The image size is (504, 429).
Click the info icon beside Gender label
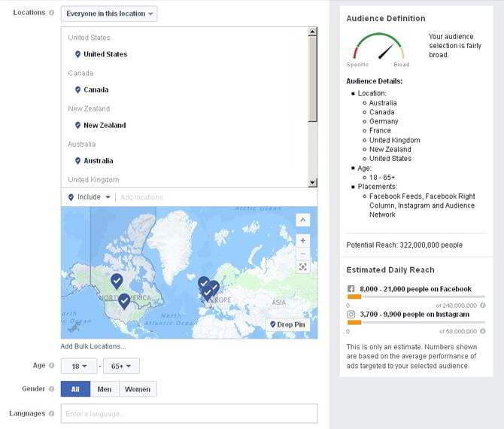[x=51, y=389]
